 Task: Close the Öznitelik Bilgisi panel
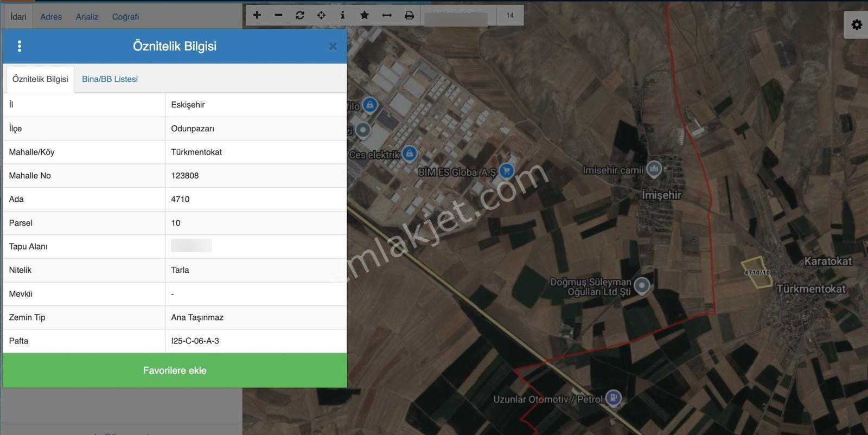tap(333, 47)
